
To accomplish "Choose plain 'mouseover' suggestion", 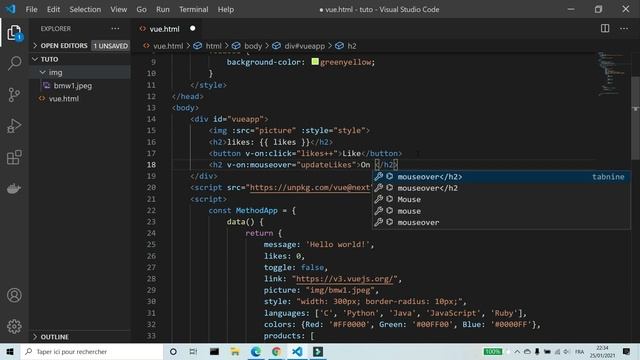I will [501, 222].
